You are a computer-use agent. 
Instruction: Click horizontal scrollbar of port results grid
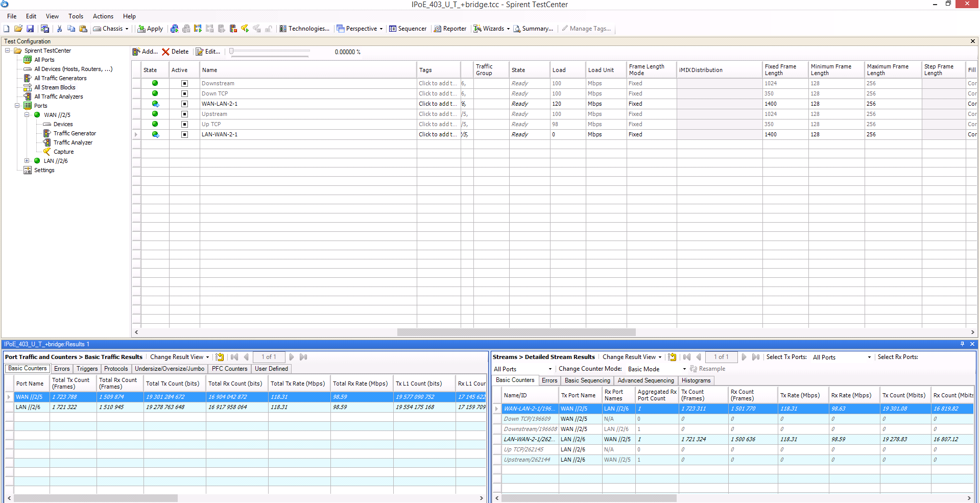[x=95, y=498]
